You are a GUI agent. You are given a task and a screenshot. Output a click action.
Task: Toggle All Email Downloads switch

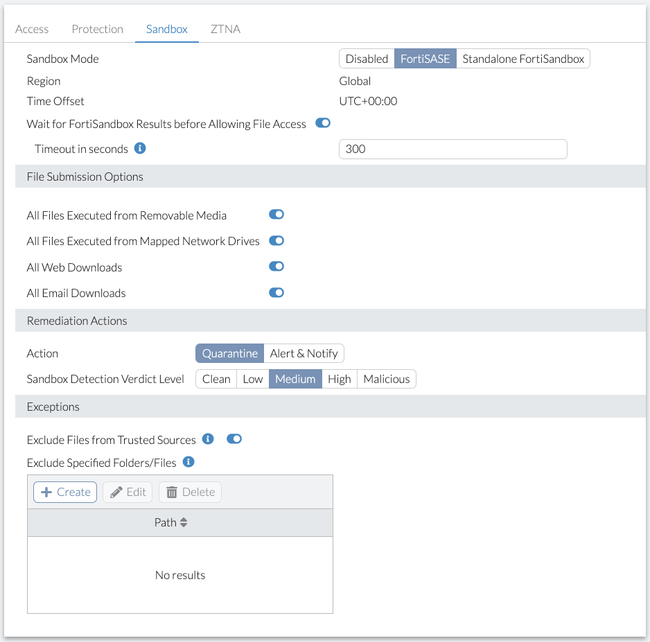pos(277,293)
